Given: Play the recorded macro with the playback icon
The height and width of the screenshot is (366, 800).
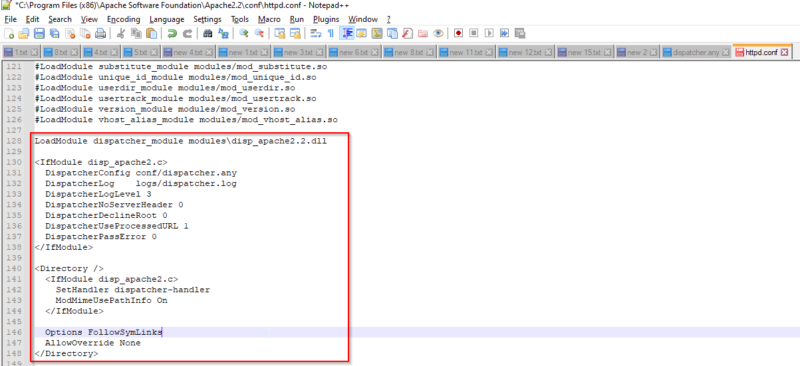Looking at the screenshot, I should 489,33.
